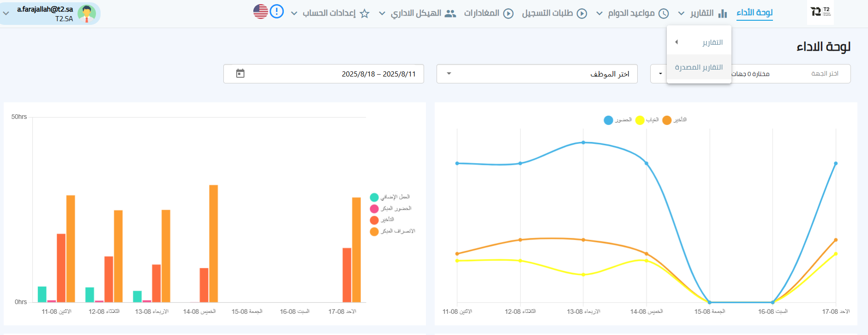Screen dimensions: 868x335
Task: Click the US flag language icon
Action: click(261, 12)
